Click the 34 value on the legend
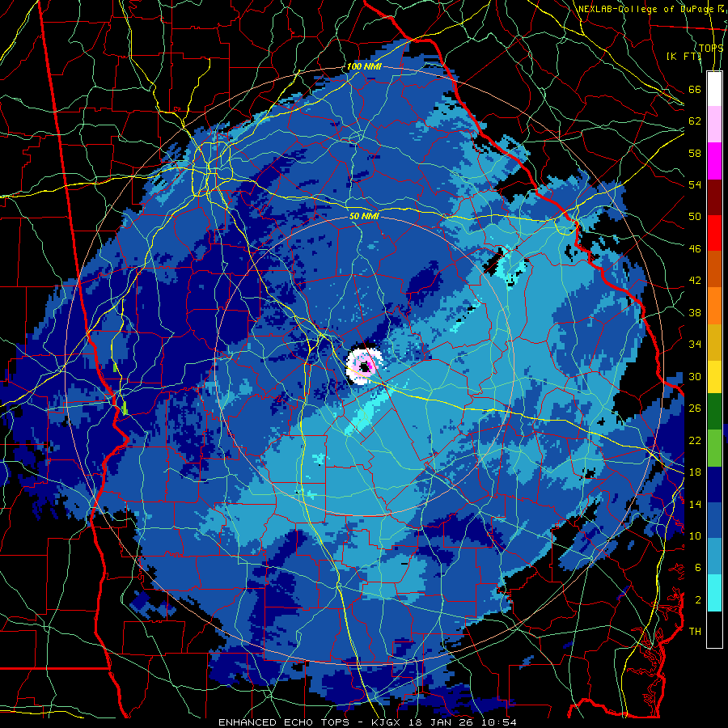Screen dimensions: 728x728 (695, 345)
